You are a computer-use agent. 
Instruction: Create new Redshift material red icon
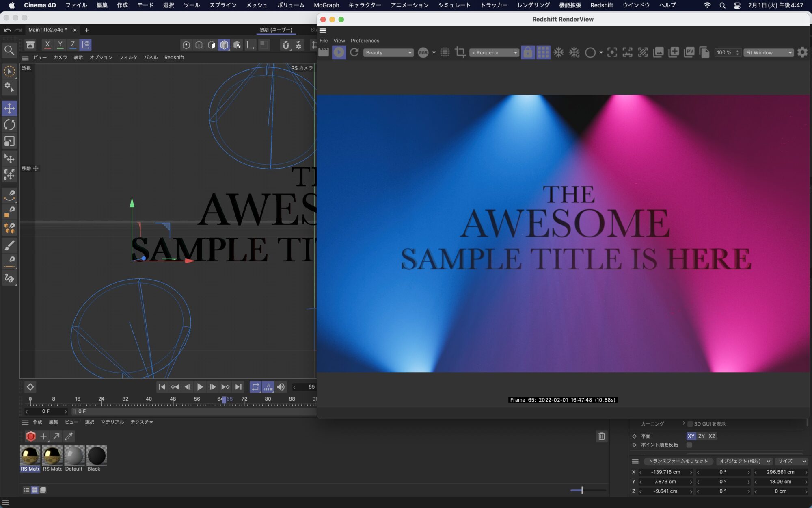click(x=30, y=436)
